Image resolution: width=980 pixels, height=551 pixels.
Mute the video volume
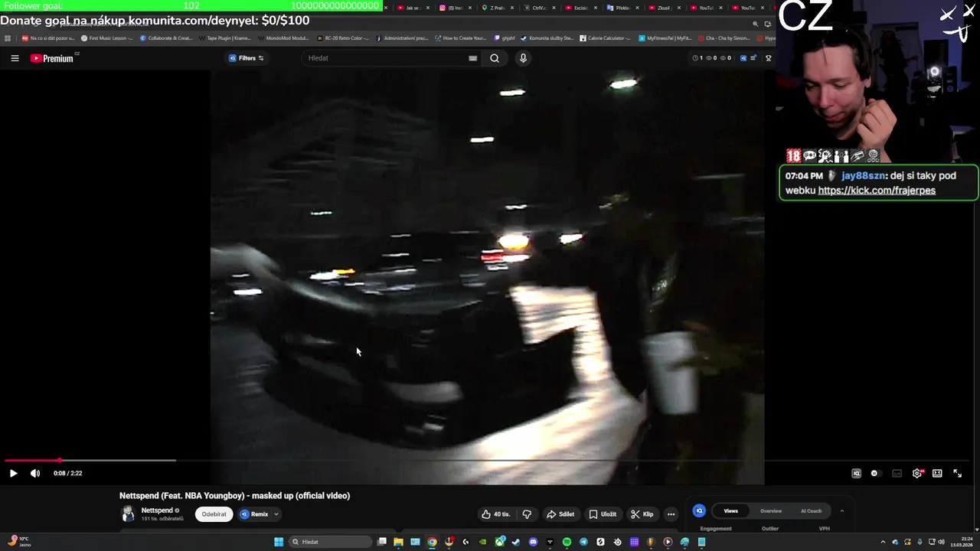pos(35,473)
